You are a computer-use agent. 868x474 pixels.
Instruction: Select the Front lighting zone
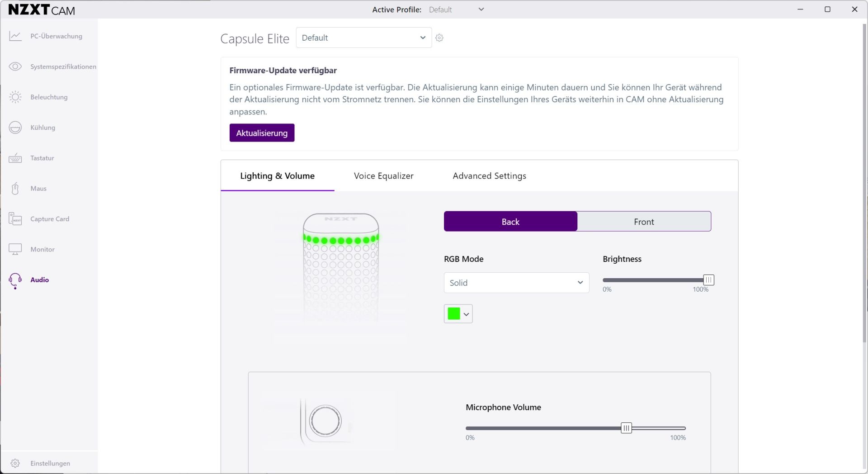tap(644, 222)
